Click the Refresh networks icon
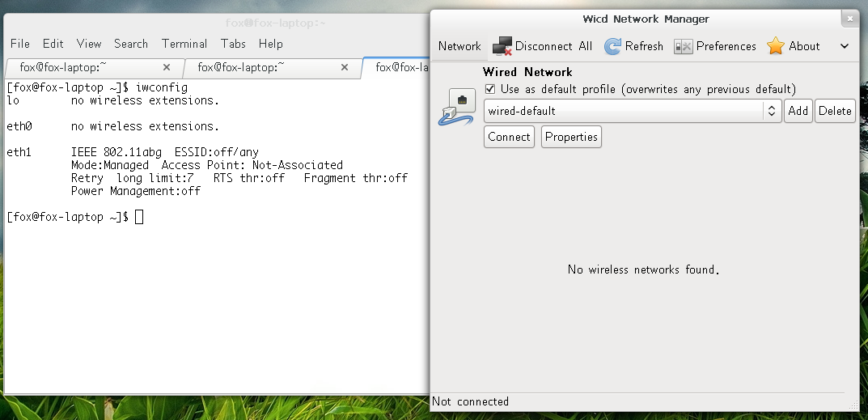Screen dimensions: 868x420 (613, 46)
